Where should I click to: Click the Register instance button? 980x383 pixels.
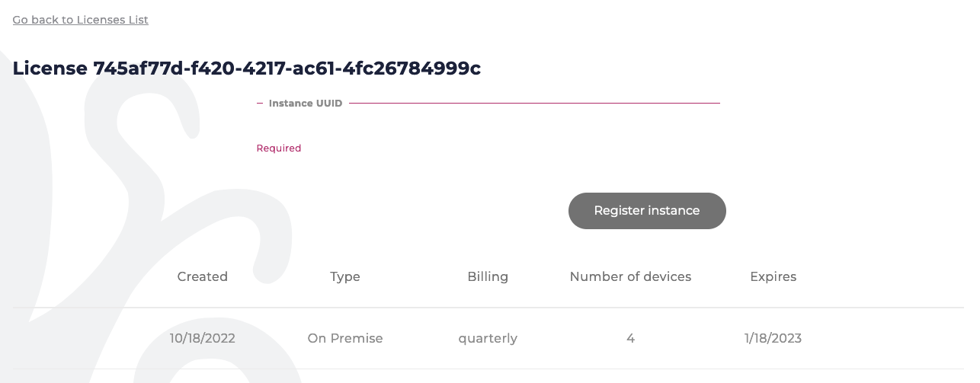click(647, 211)
